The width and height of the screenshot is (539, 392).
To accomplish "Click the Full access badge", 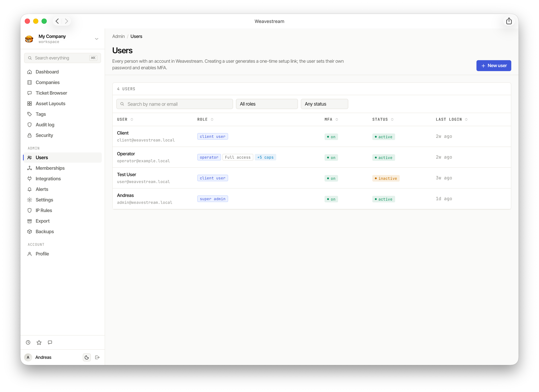I will [x=238, y=157].
